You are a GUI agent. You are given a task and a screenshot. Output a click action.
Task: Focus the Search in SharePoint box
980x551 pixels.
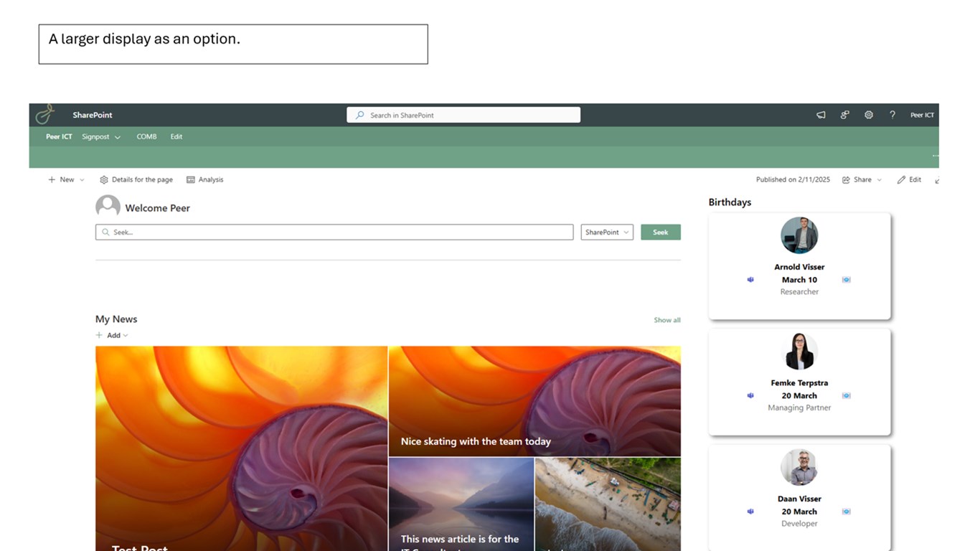(463, 115)
